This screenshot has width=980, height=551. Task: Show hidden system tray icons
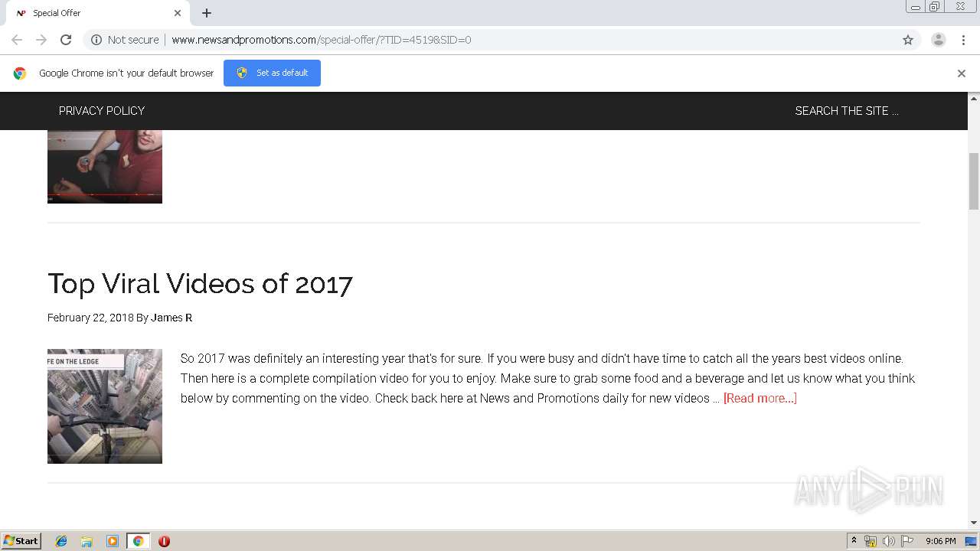pos(854,541)
